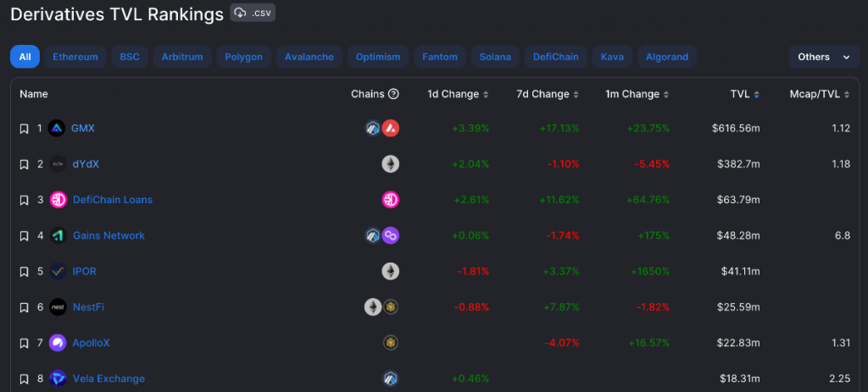This screenshot has height=392, width=868.
Task: Sort by 1m Change column
Action: [637, 94]
